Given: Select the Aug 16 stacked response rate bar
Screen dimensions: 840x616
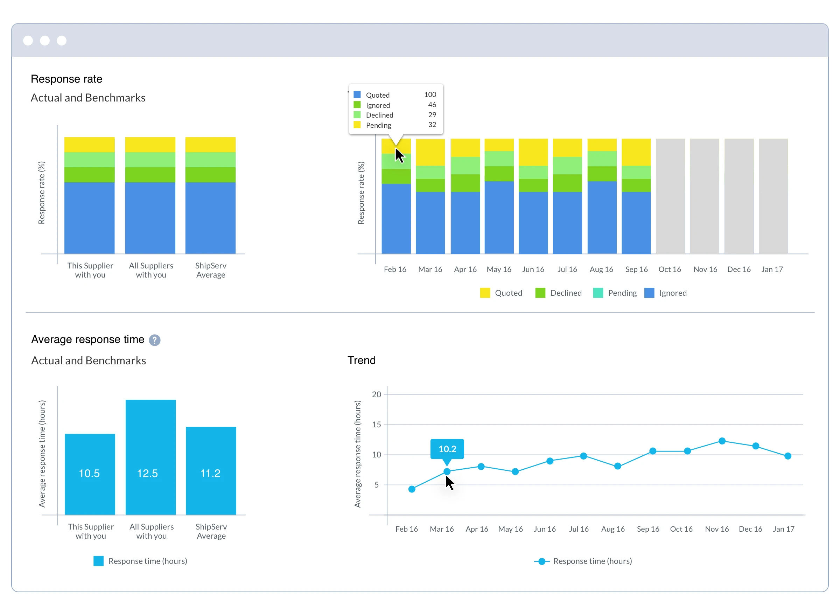Looking at the screenshot, I should click(602, 196).
